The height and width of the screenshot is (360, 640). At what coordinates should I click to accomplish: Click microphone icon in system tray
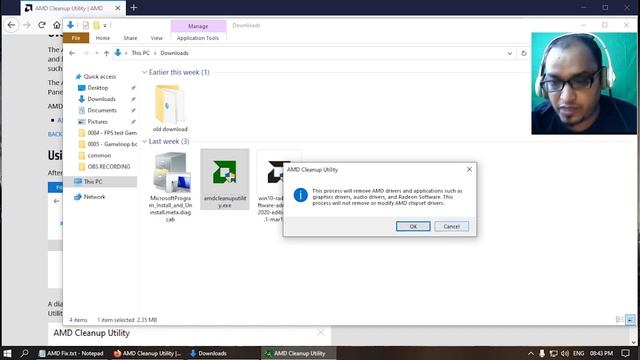point(542,353)
